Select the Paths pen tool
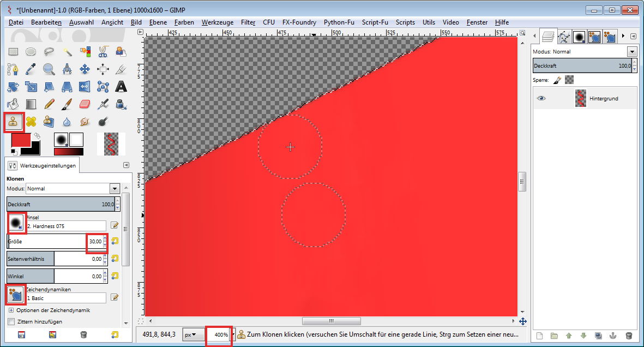The height and width of the screenshot is (347, 644). click(13, 69)
